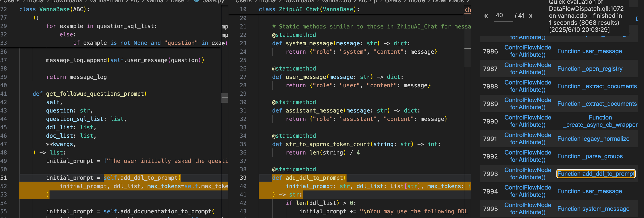Go to previous results page («)

coord(486,16)
